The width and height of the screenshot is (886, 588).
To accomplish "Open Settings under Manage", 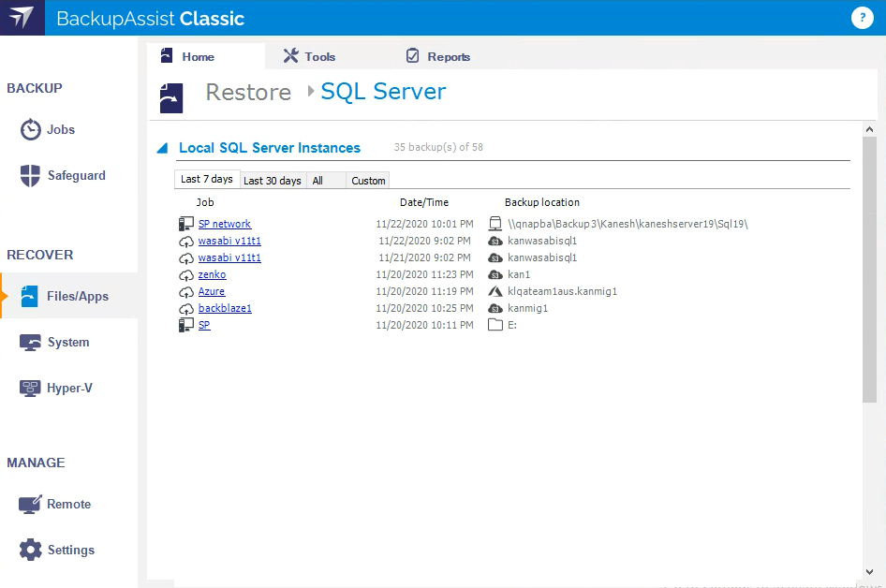I will point(70,550).
